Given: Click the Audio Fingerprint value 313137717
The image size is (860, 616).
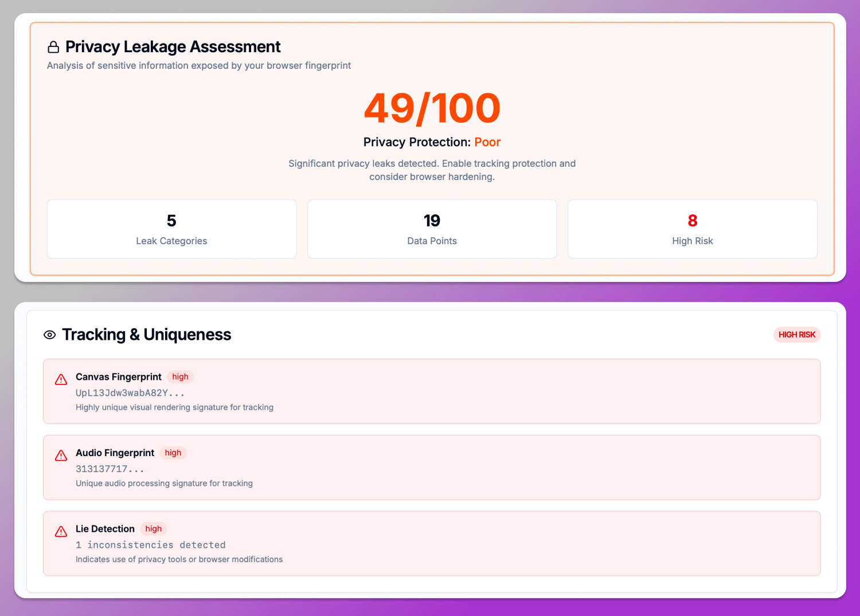Looking at the screenshot, I should click(x=110, y=469).
